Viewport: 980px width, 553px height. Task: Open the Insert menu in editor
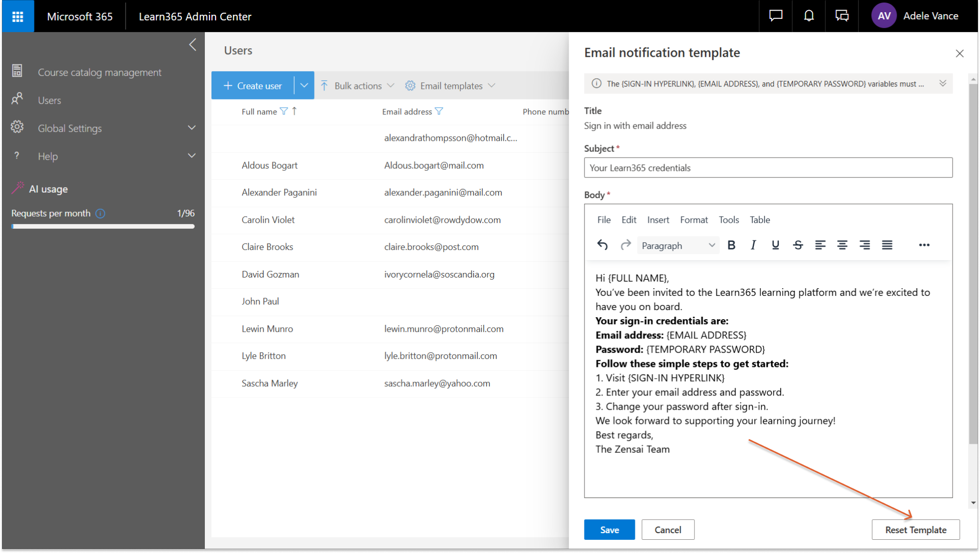pos(658,220)
